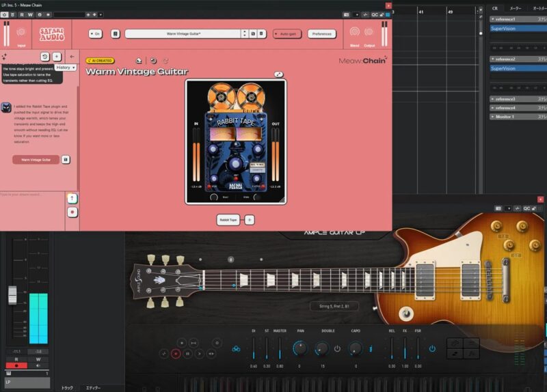This screenshot has width=547, height=392.
Task: Open the トラック tab at bottom
Action: [x=67, y=387]
